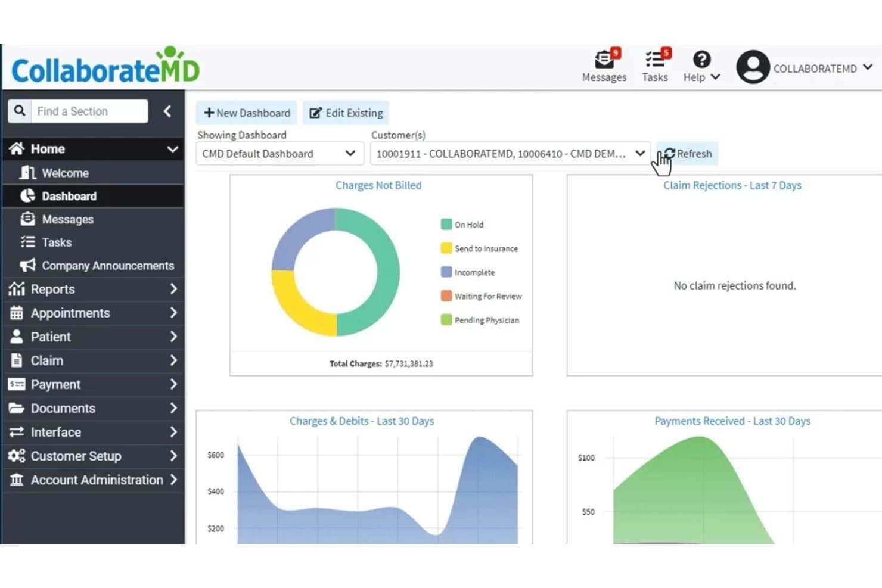
Task: Toggle Incomplete legend entry
Action: pyautogui.click(x=468, y=272)
